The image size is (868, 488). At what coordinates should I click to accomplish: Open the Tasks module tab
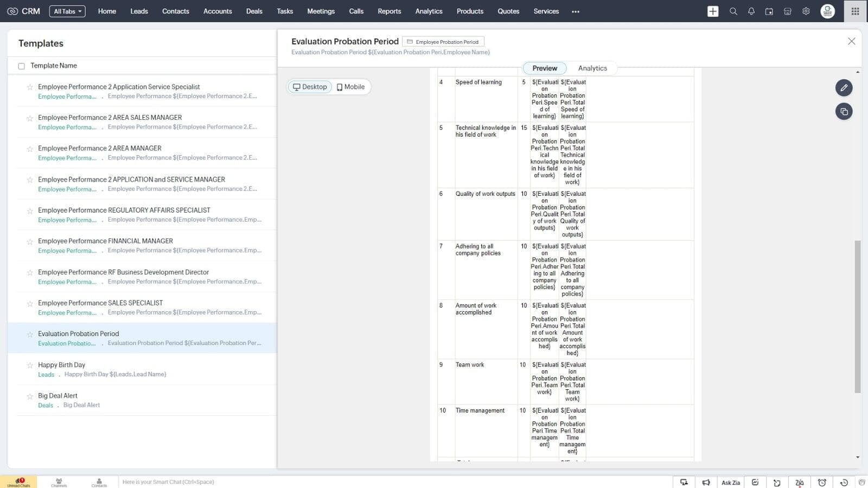pos(285,11)
